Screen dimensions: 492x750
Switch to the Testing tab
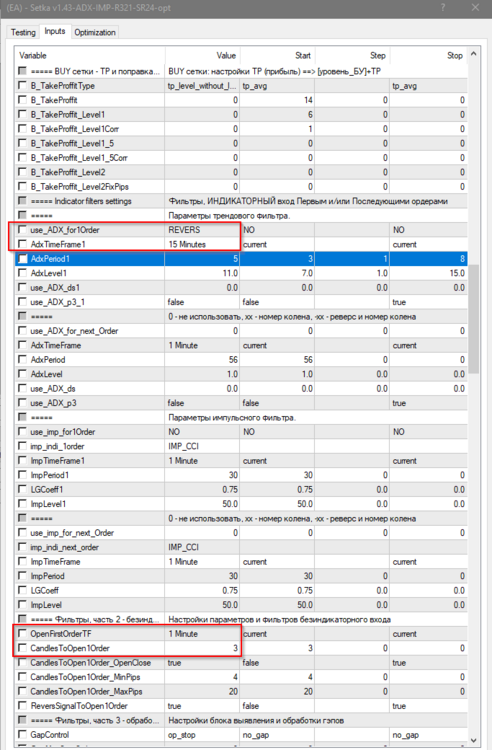[23, 32]
